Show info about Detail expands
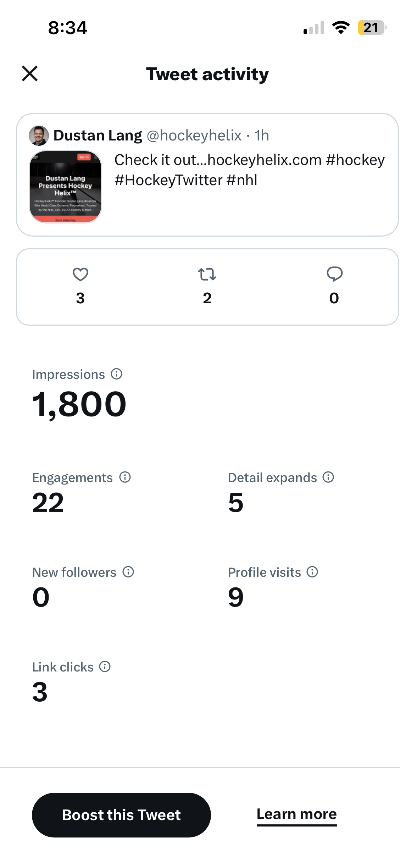The image size is (400, 868). coord(328,477)
